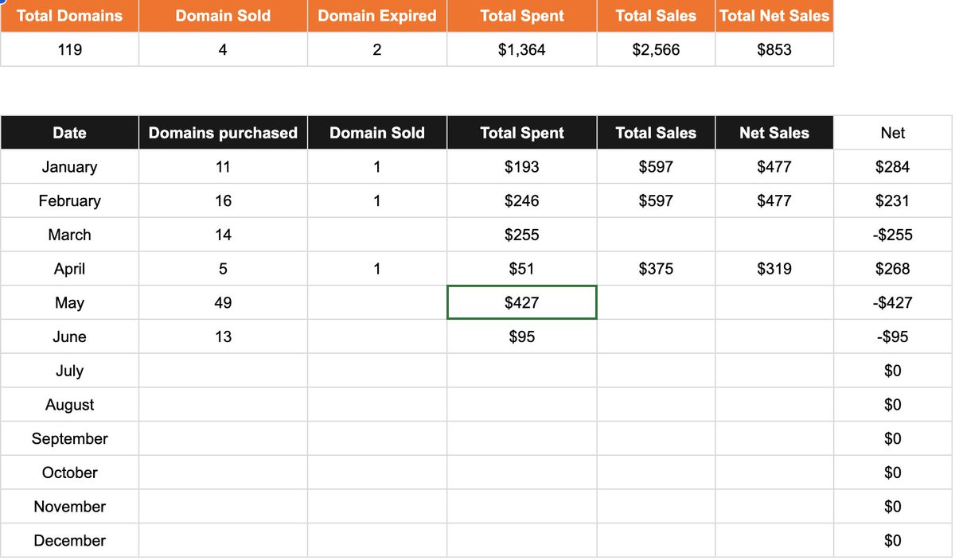Click the January date cell
This screenshot has height=560, width=955.
[69, 167]
